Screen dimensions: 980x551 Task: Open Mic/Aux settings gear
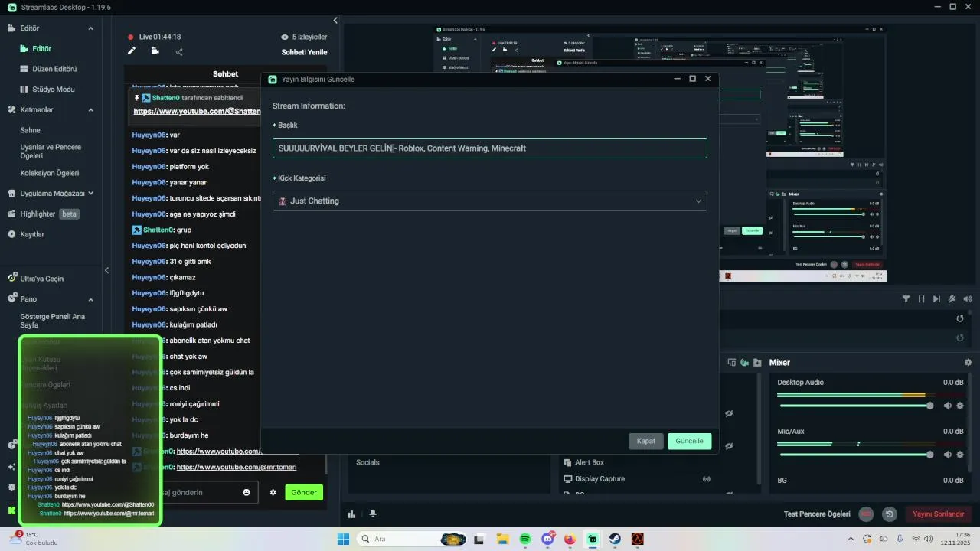(x=961, y=455)
